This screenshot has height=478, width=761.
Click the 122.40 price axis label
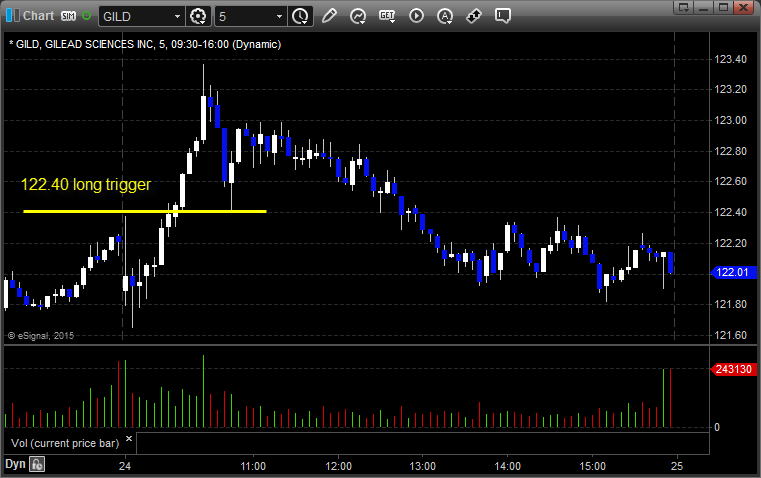coord(730,212)
